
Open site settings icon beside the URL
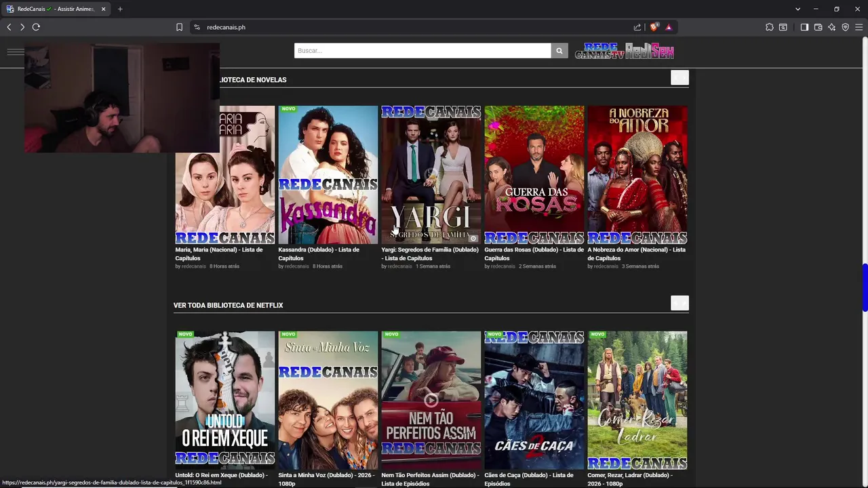[x=197, y=27]
